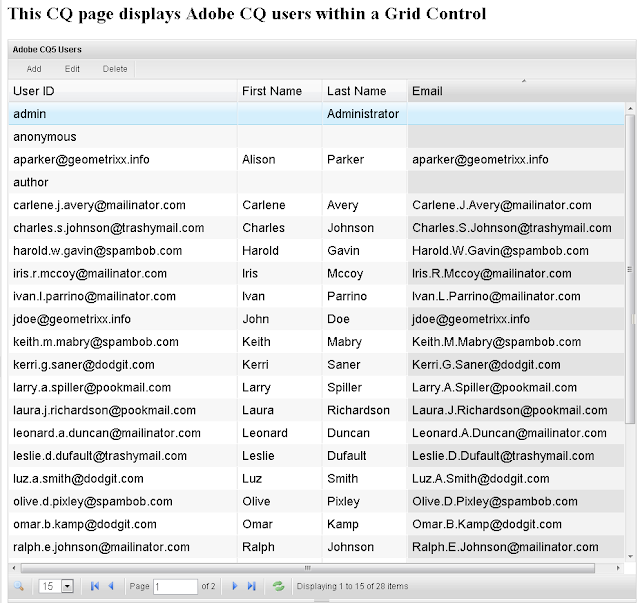
Task: Click the horizontal scrollbar thumb
Action: pyautogui.click(x=308, y=568)
